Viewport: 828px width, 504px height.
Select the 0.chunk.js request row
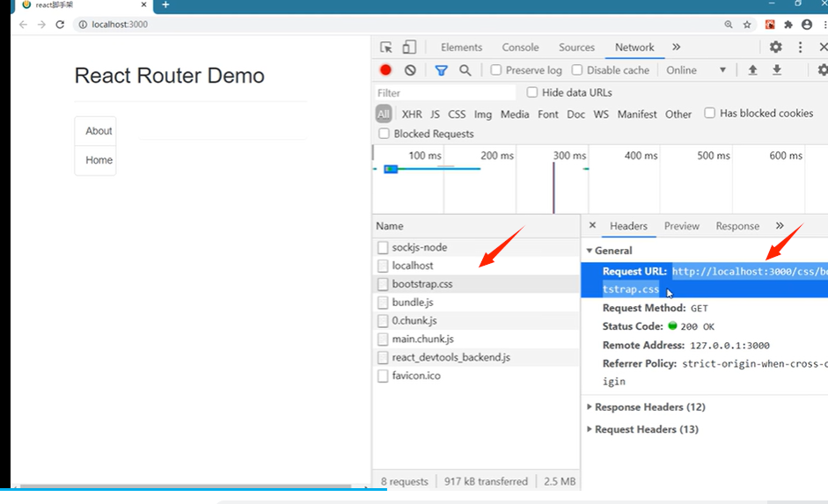(x=476, y=320)
